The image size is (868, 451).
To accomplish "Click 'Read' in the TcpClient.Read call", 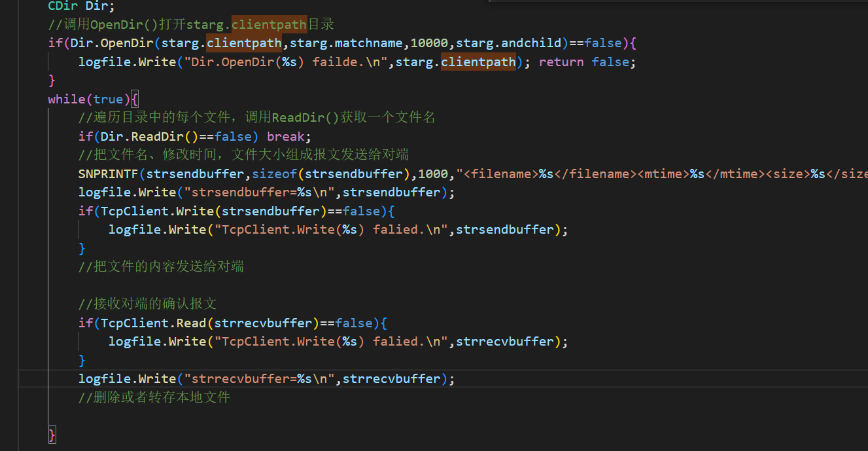I will 191,323.
